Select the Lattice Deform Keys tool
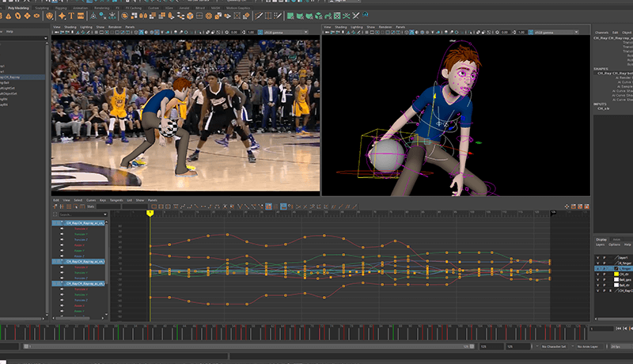 click(69, 207)
